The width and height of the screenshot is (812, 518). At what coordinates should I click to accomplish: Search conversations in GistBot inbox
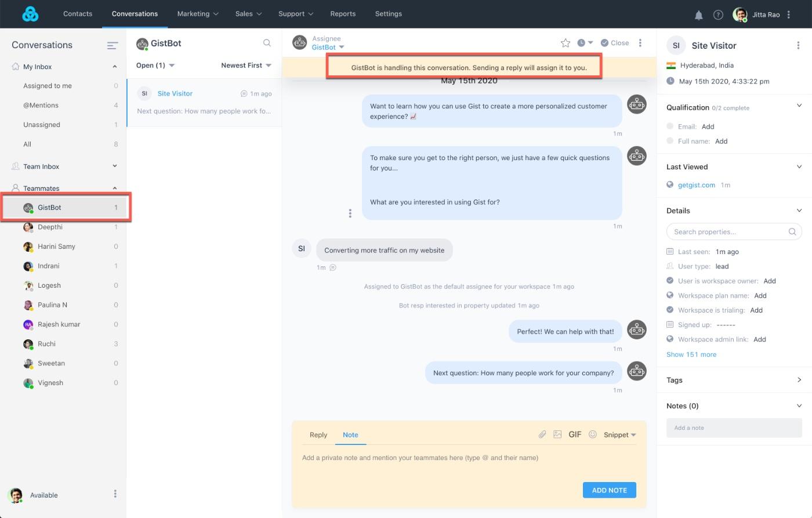click(267, 43)
